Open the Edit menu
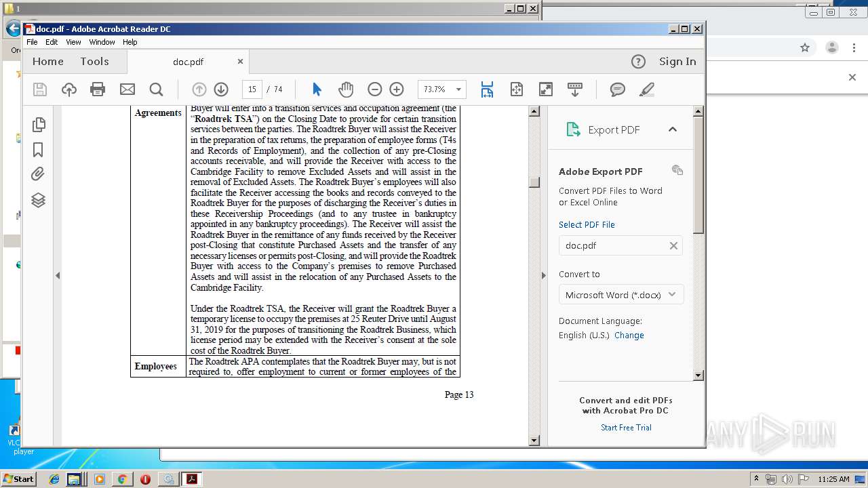The image size is (868, 488). 52,42
